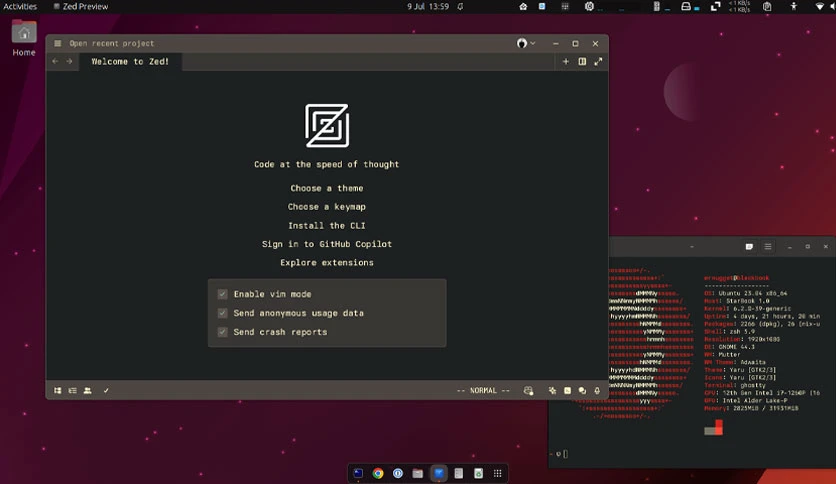Click the Wi-Fi icon in system tray
Screen dimensions: 836x484
click(819, 6)
